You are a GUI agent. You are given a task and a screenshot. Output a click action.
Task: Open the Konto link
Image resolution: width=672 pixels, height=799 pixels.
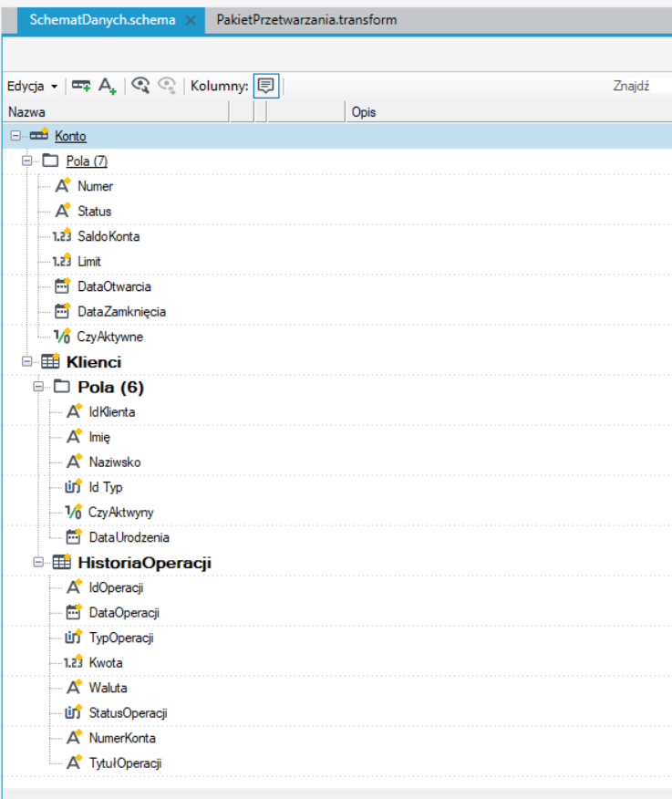click(70, 136)
